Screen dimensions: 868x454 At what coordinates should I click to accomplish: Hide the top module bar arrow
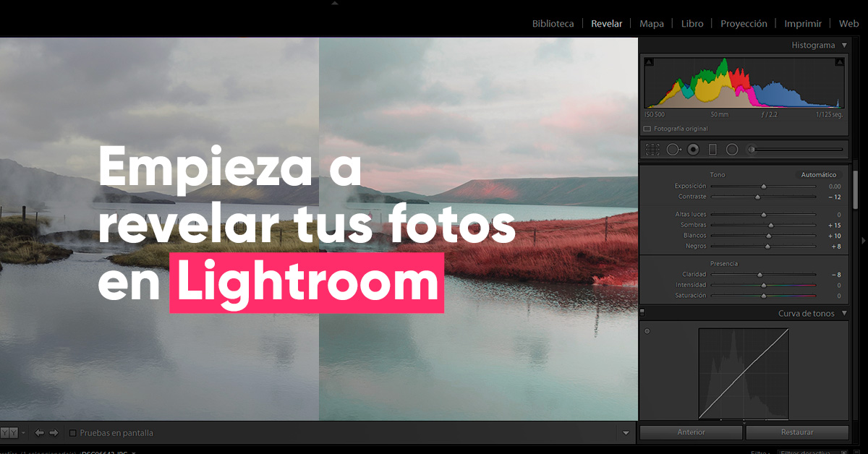tap(334, 3)
